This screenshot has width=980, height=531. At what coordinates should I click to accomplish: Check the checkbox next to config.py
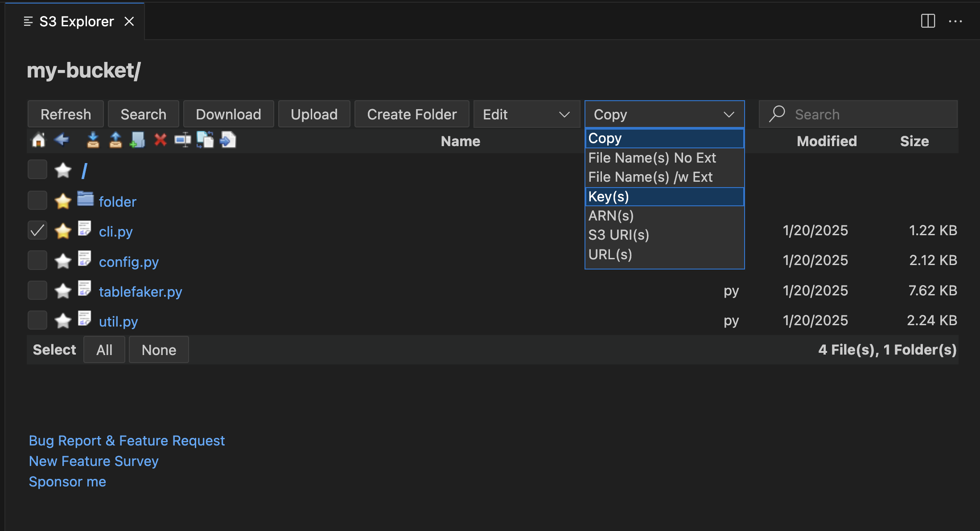pos(37,260)
